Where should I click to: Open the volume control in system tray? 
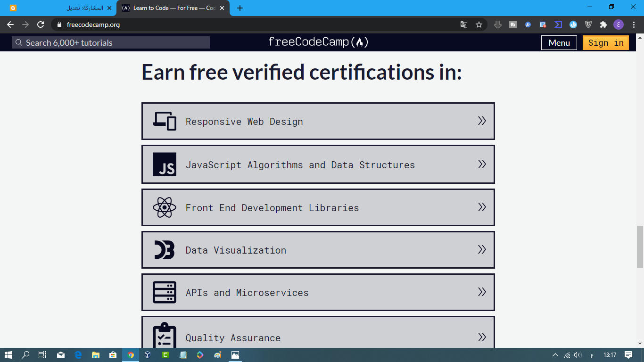(578, 355)
